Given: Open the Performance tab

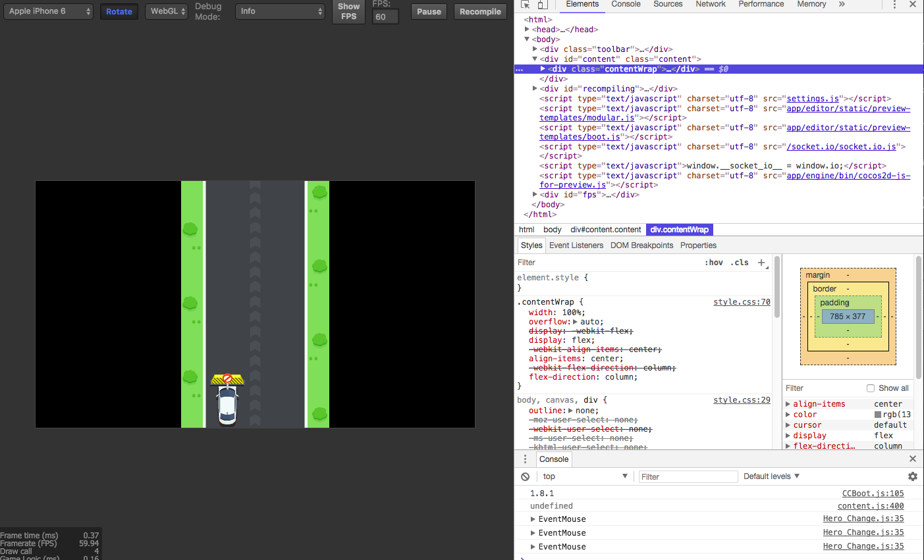Looking at the screenshot, I should click(761, 5).
